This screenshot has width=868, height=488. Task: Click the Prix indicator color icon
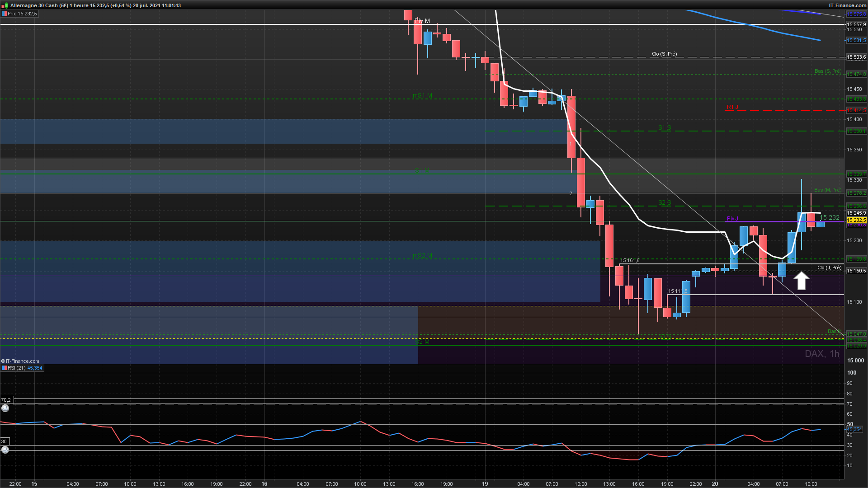tap(5, 14)
